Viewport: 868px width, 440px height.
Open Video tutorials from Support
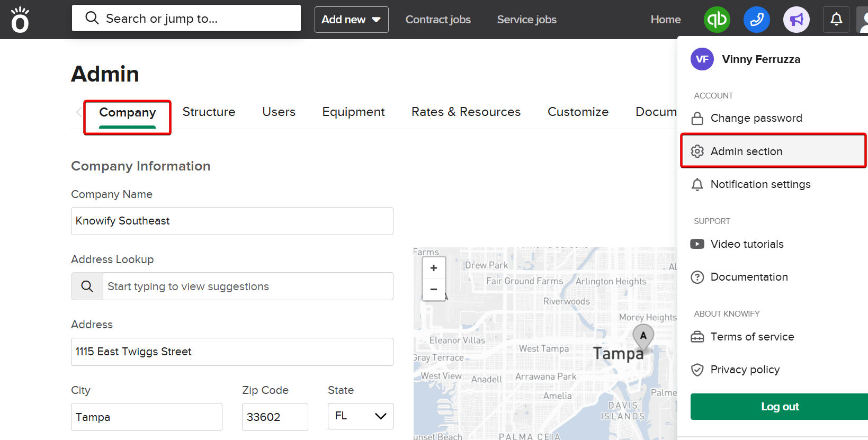tap(747, 244)
